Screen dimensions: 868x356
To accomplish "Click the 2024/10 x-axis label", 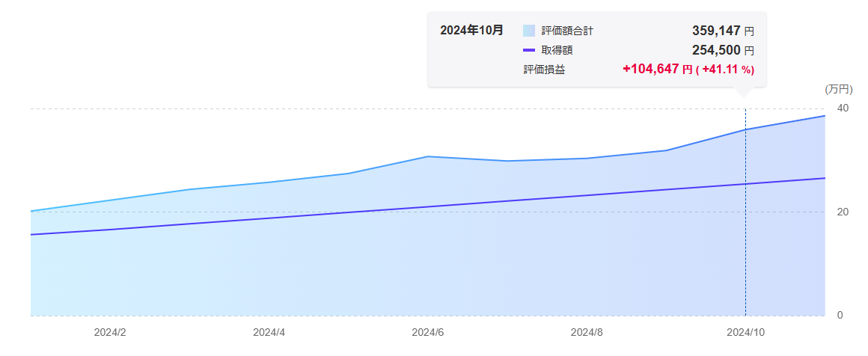I will tap(745, 332).
